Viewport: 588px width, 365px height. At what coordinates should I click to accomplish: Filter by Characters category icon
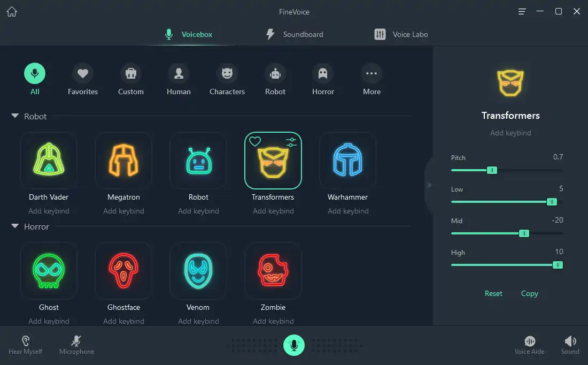[x=227, y=73]
